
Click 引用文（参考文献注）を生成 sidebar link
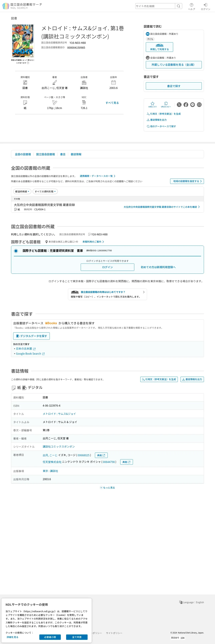(x=164, y=114)
